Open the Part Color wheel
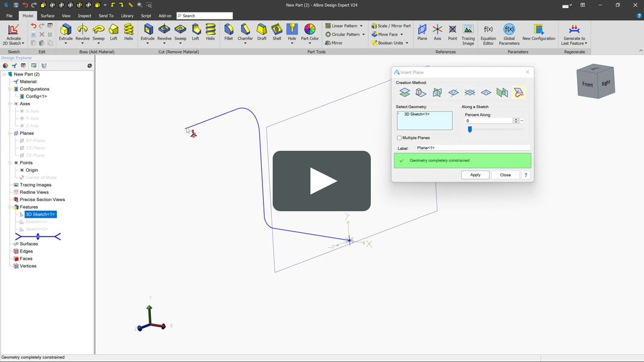Viewport: 644px width, 362px height. tap(310, 31)
